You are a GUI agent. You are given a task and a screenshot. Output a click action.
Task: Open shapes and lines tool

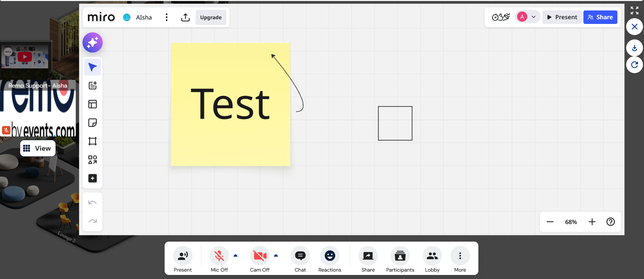[x=93, y=160]
